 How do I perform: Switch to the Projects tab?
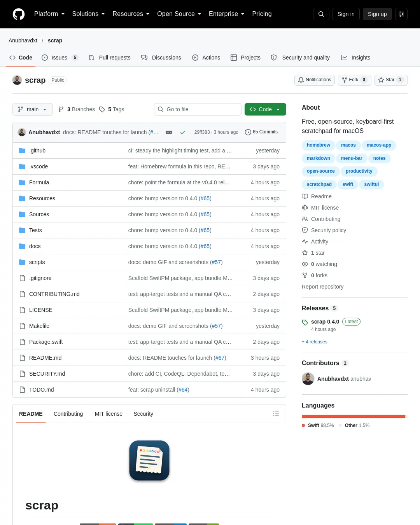click(x=245, y=58)
